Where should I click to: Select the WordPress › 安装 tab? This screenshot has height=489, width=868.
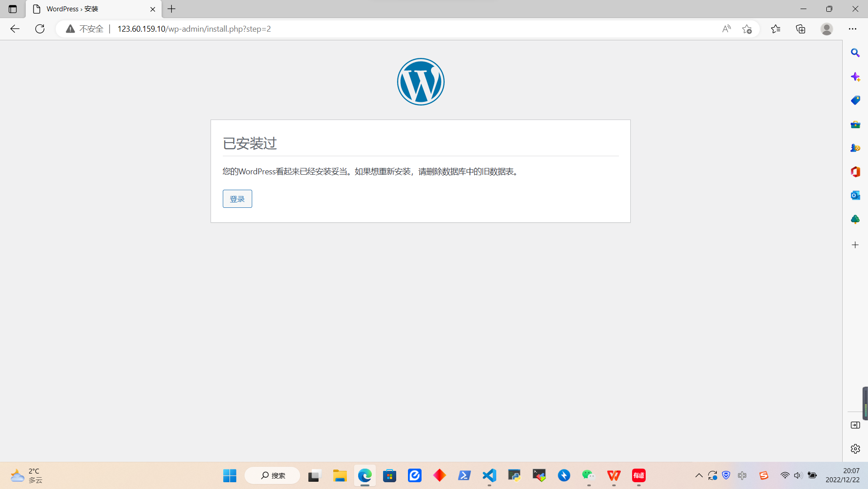(x=94, y=9)
